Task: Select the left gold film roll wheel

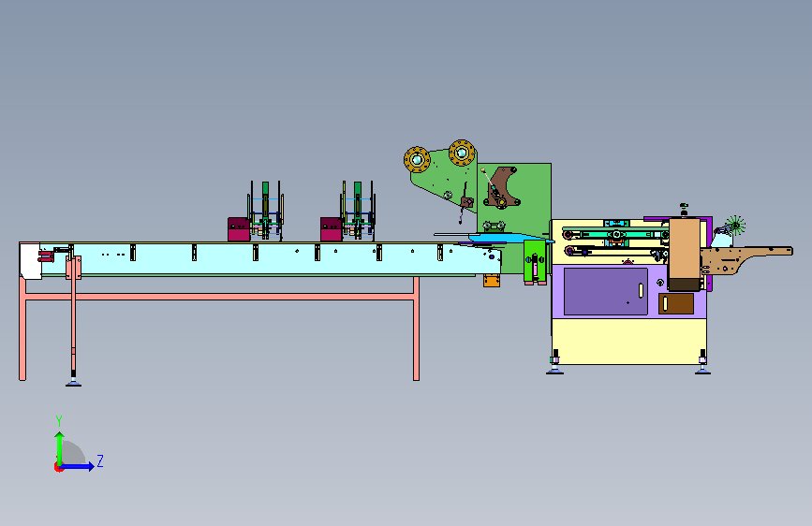Action: (x=417, y=159)
